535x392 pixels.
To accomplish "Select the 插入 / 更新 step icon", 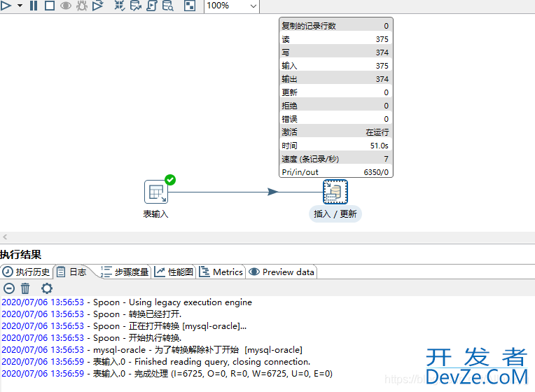I will 335,192.
